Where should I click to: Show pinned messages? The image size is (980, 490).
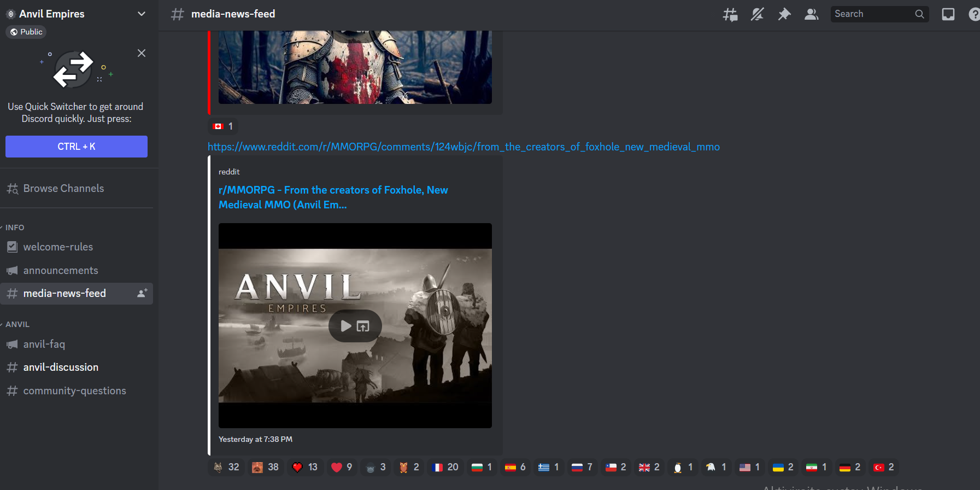(784, 14)
